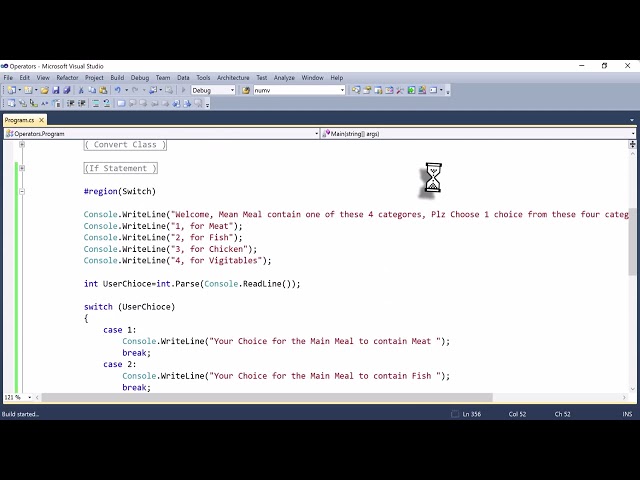
Task: Close the Program.cs tab
Action: pos(41,120)
